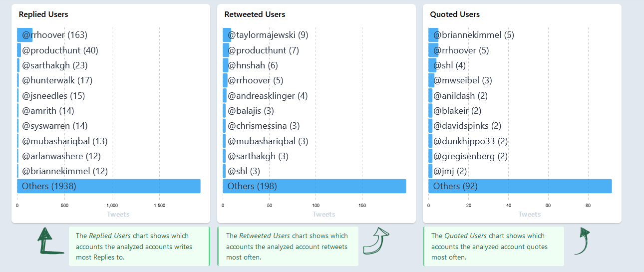Screen dimensions: 644x272
Task: Select the @hnshah (6) row
Action: click(x=253, y=65)
